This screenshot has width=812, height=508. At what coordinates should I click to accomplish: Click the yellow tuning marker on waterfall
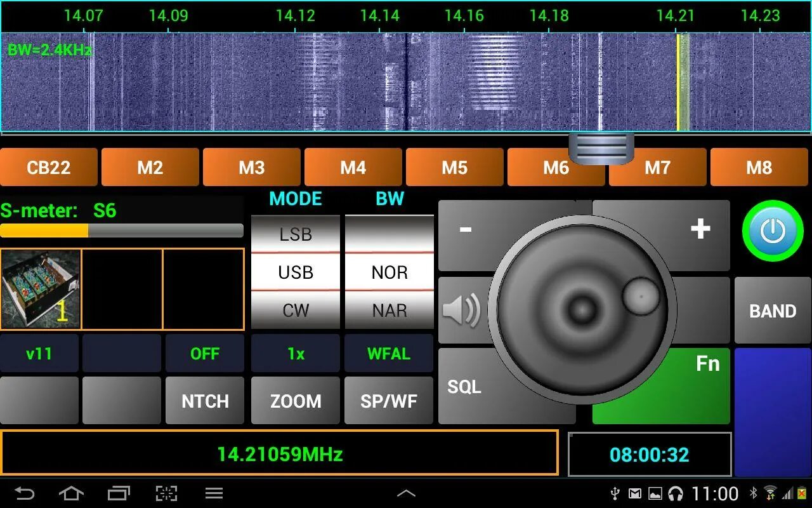pyautogui.click(x=678, y=83)
